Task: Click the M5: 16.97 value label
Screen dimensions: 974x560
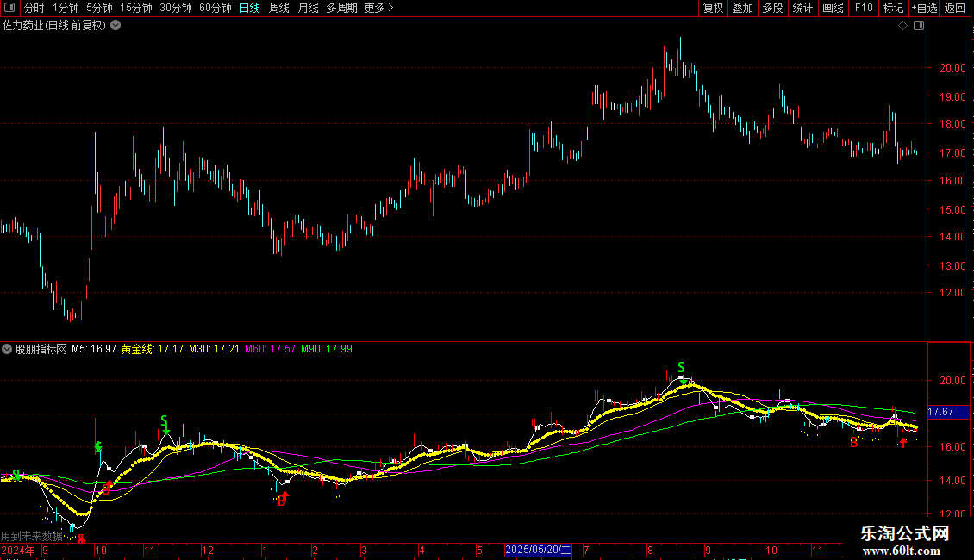Action: 94,349
